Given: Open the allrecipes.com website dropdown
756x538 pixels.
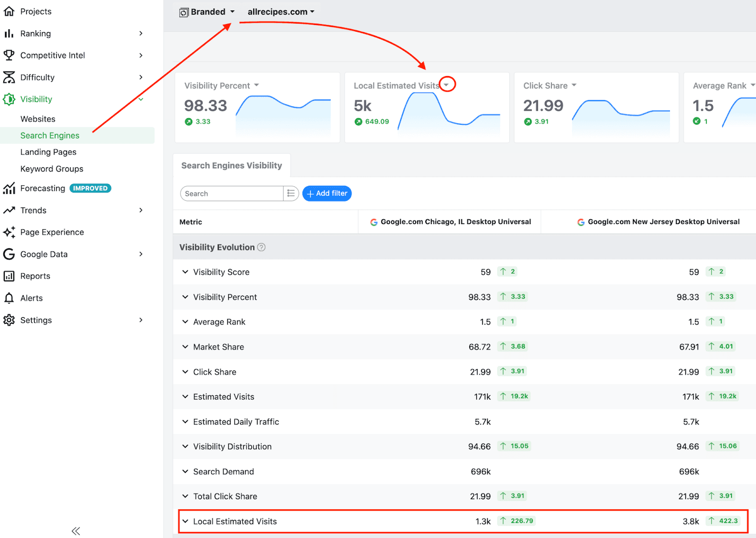Looking at the screenshot, I should coord(281,12).
